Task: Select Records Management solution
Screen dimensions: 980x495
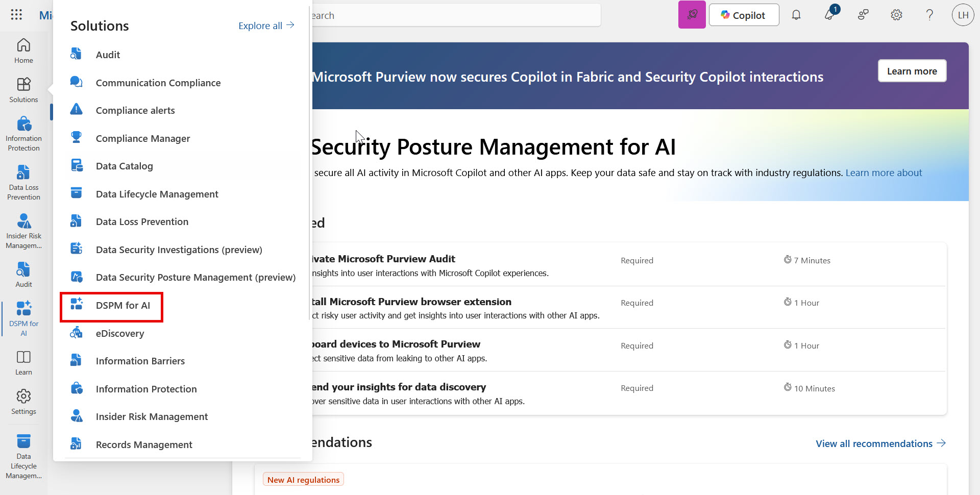Action: (144, 444)
